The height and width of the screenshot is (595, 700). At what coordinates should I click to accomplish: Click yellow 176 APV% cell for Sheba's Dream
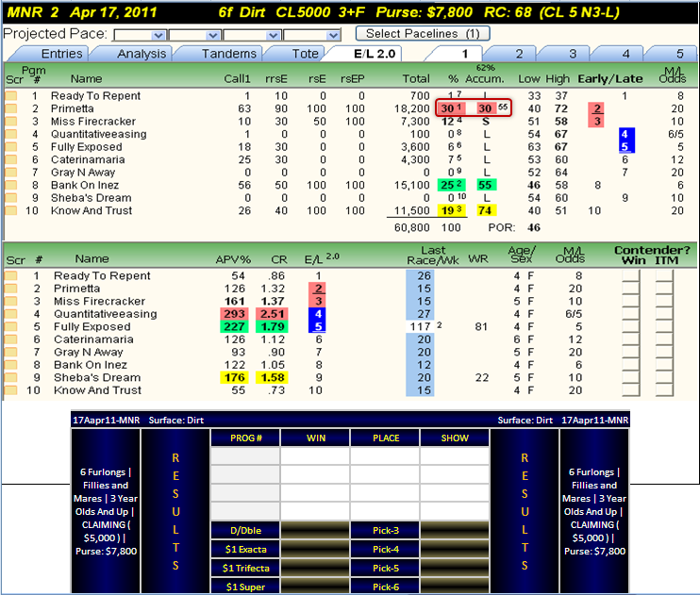point(234,377)
